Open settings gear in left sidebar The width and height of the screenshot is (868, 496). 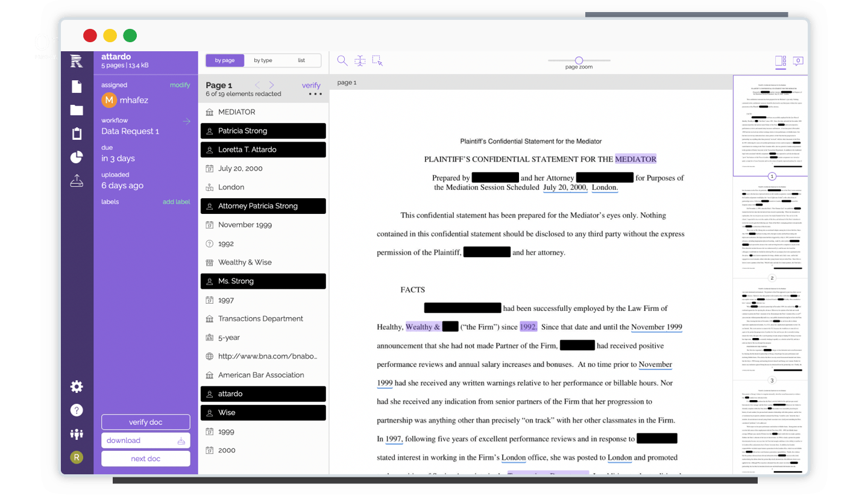(77, 386)
